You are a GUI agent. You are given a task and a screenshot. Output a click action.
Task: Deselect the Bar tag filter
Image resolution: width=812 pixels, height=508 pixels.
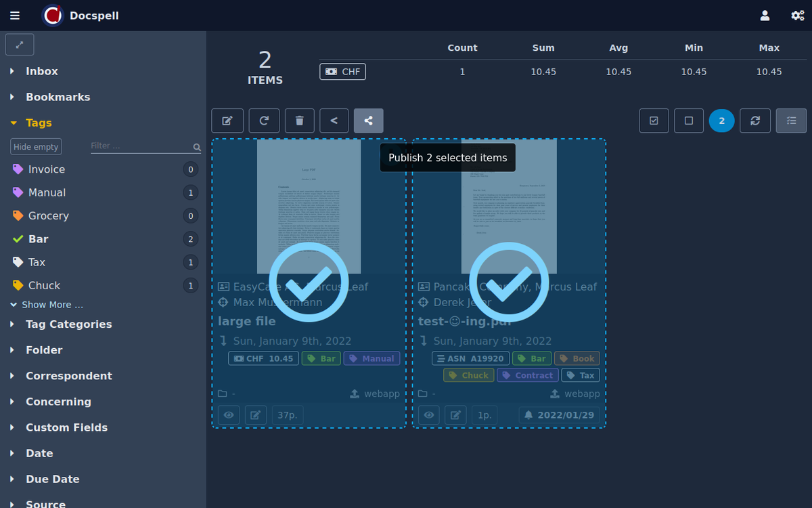point(38,239)
